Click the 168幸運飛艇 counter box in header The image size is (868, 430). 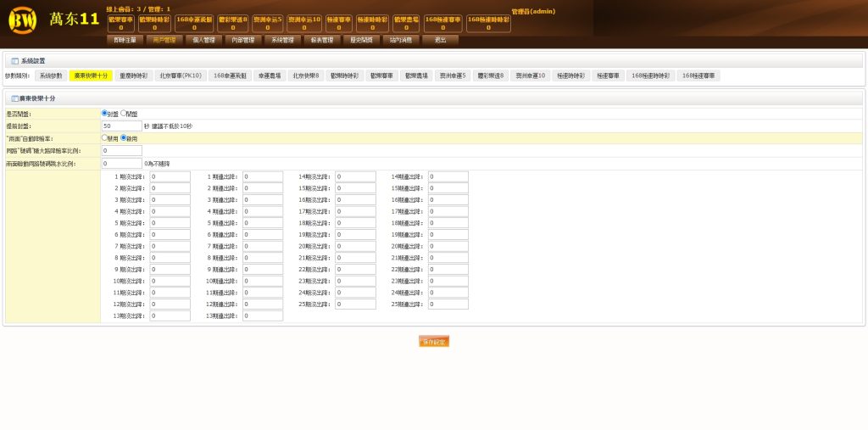194,23
